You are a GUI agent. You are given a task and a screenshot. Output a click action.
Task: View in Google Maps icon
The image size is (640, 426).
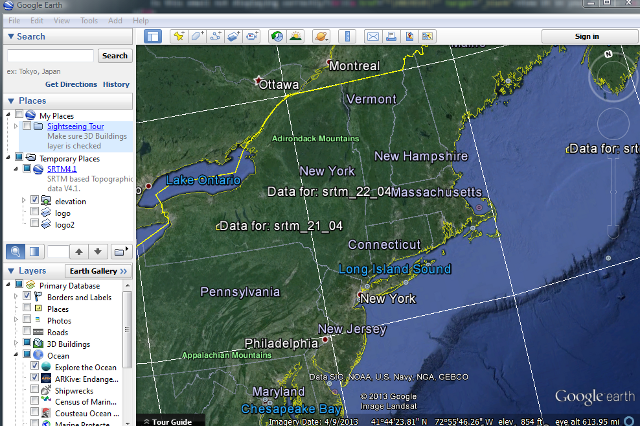409,36
